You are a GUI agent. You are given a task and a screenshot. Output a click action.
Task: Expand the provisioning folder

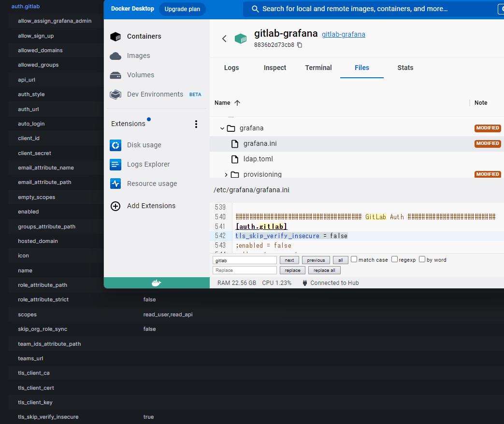pos(226,174)
